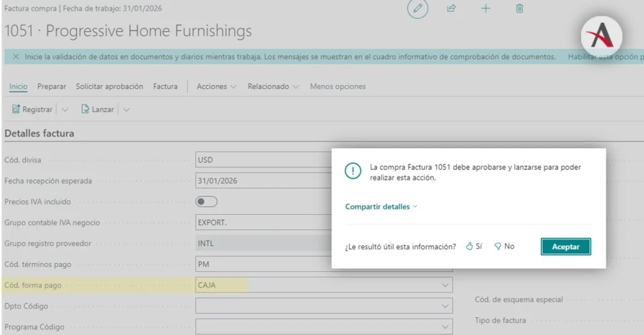Click the thumbs-down No feedback icon
This screenshot has width=644, height=335.
click(497, 246)
